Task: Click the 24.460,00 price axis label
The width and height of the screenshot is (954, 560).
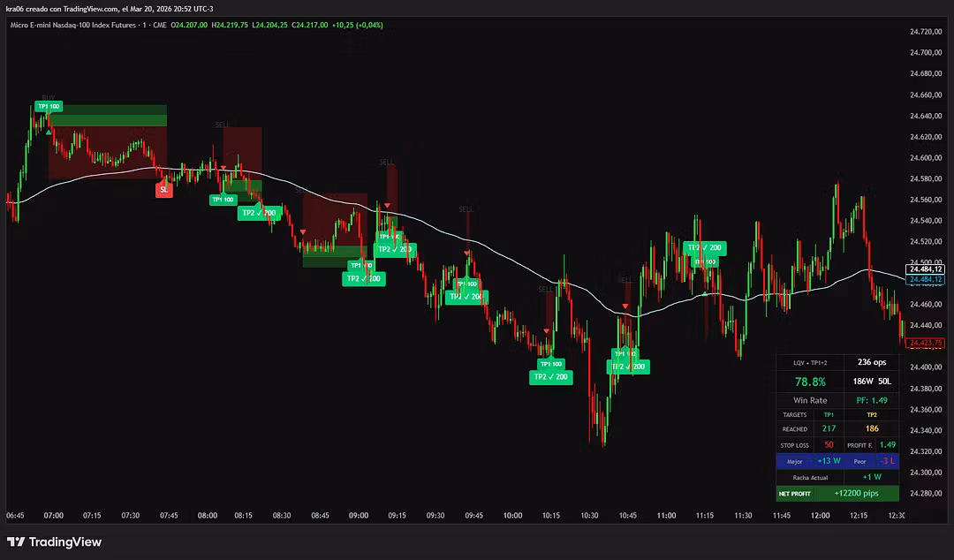Action: [x=926, y=305]
